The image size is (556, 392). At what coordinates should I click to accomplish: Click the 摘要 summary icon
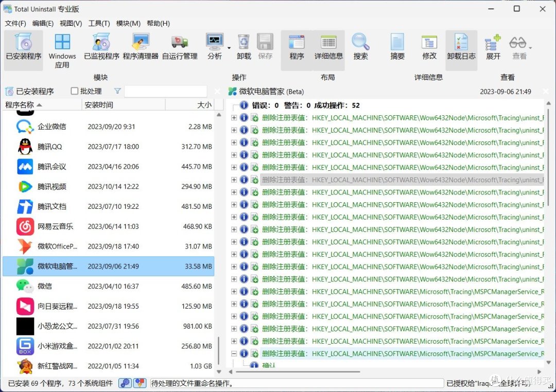[x=397, y=46]
